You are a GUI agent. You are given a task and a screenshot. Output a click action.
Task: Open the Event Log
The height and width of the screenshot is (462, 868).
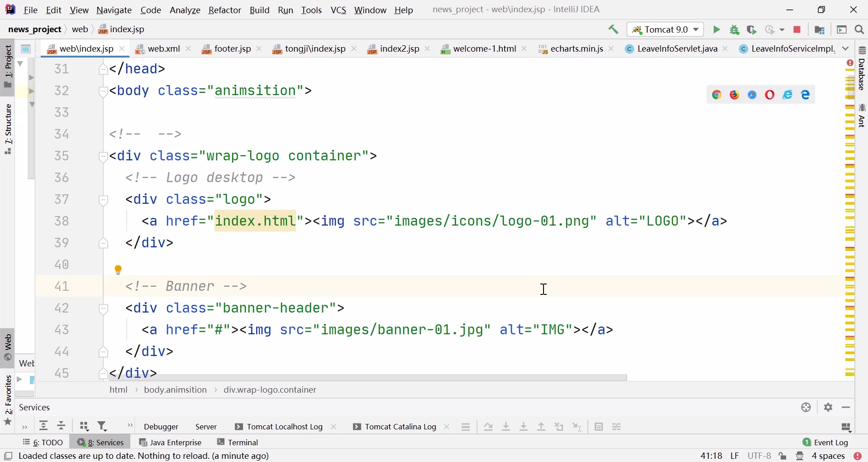(826, 442)
